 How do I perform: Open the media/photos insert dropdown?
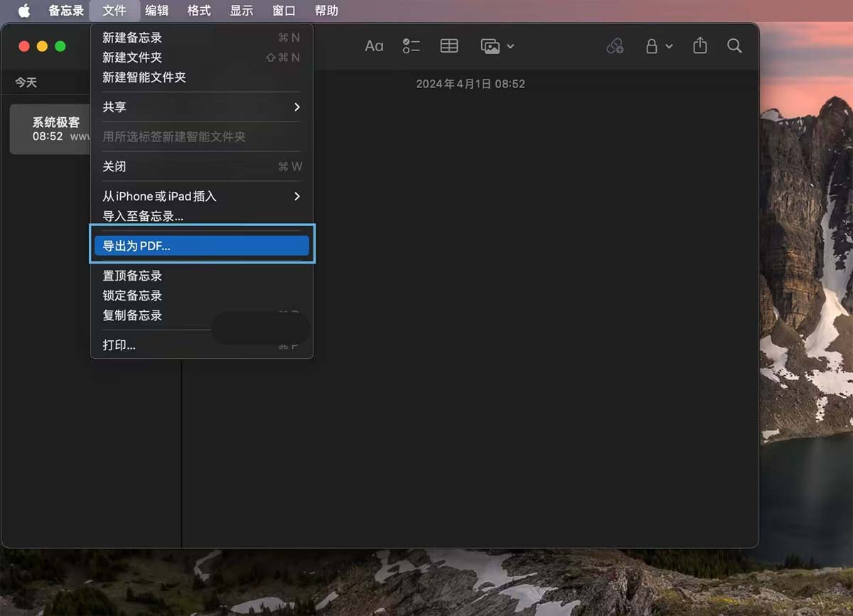[x=497, y=46]
